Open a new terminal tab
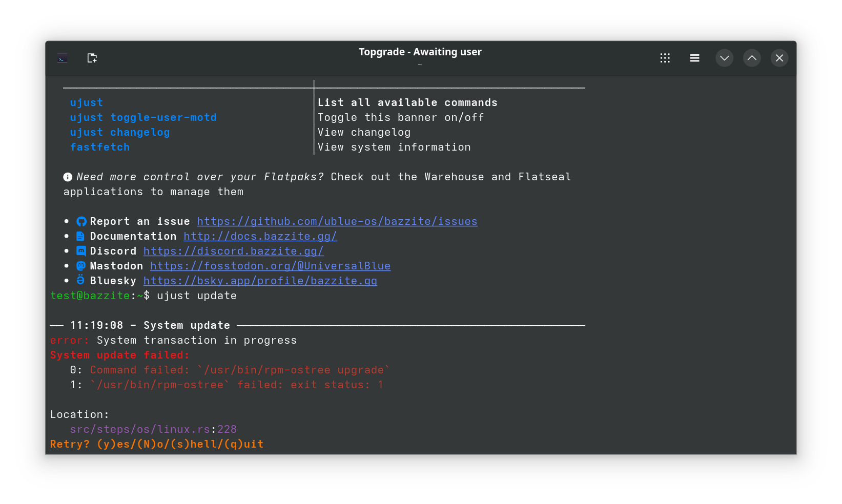842x504 pixels. coord(92,58)
